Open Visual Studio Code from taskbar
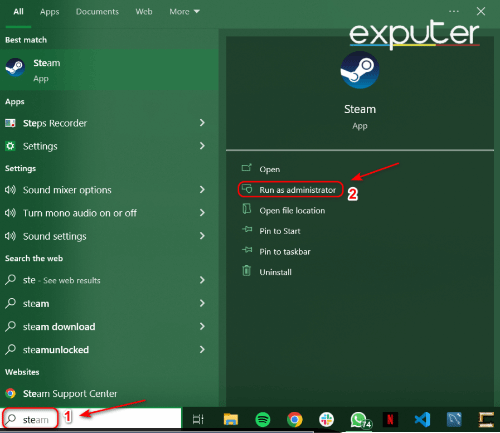500x433 pixels. [x=422, y=419]
